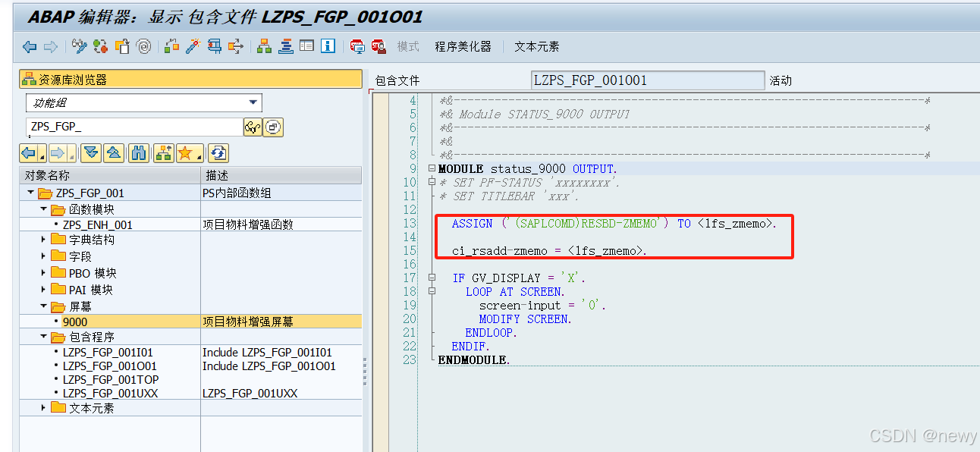
Task: Switch Active/Inactive version icon
Action: tap(101, 47)
